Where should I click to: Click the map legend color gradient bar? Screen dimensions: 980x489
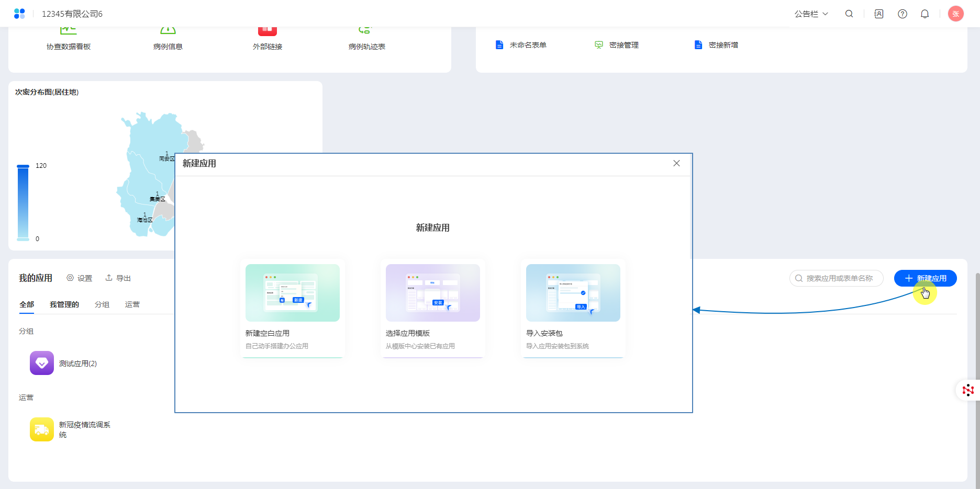click(x=23, y=202)
